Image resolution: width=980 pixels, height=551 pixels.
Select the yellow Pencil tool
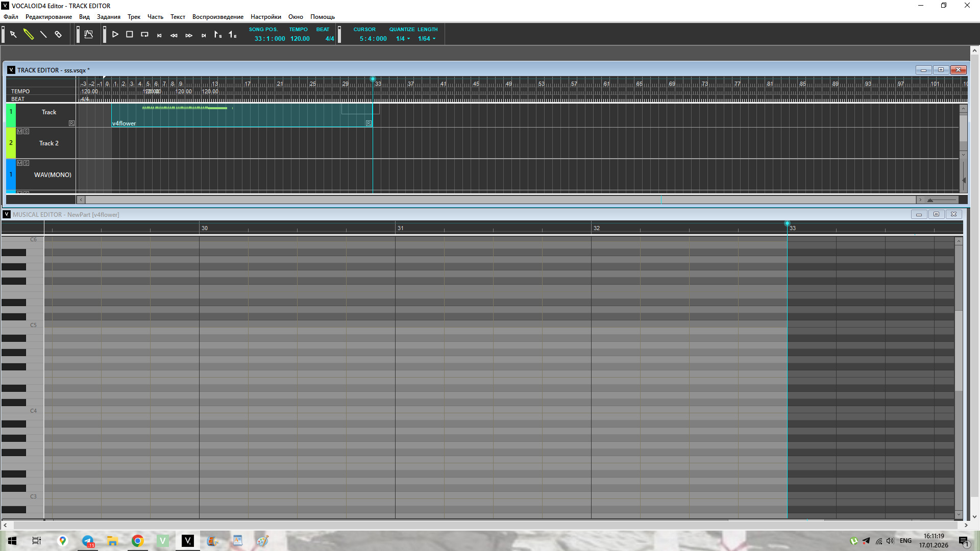(29, 35)
